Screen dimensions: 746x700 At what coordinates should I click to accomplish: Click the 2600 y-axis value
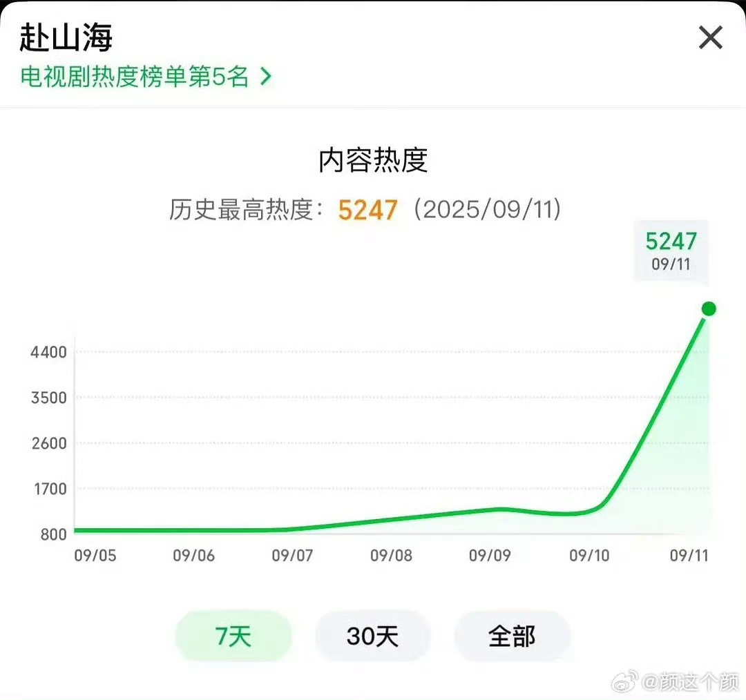49,443
